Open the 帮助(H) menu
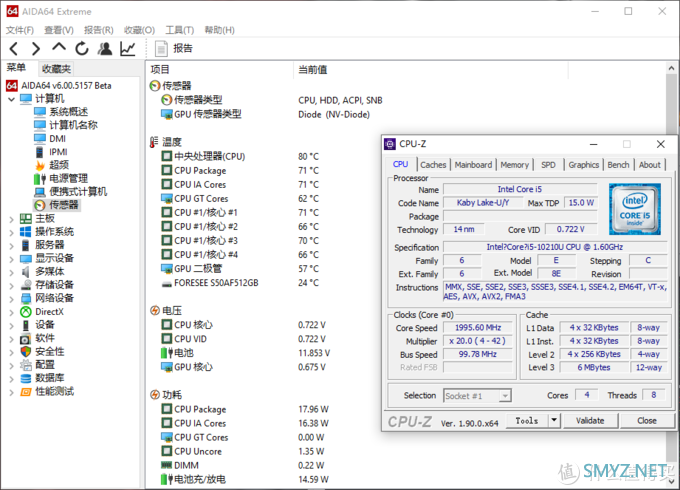 point(219,30)
